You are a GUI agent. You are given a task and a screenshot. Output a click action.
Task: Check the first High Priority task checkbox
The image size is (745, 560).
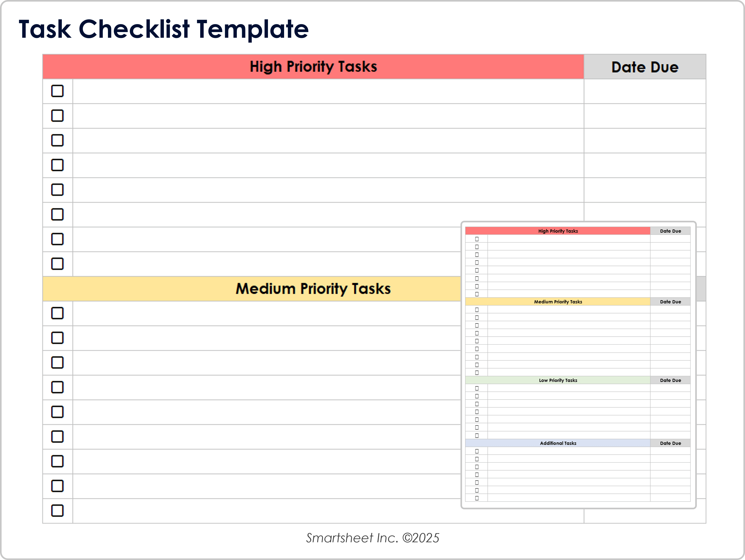pos(57,91)
